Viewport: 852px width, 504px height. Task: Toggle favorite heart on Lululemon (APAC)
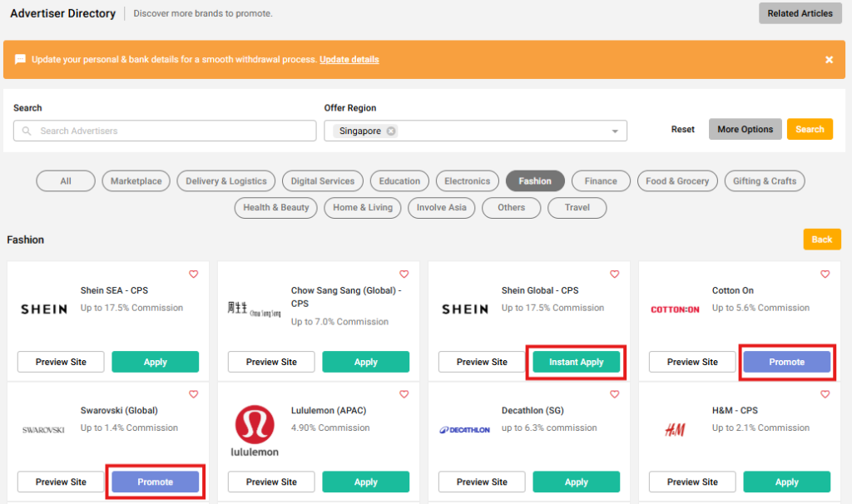(x=404, y=394)
